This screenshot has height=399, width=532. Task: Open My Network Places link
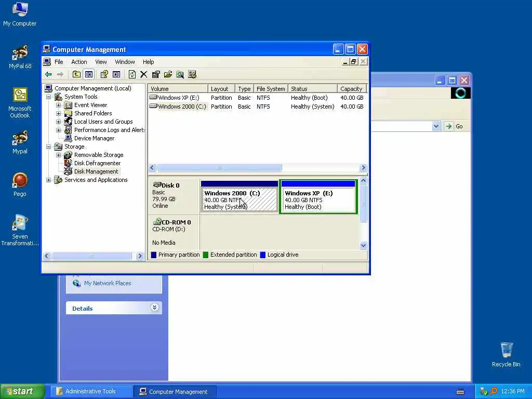(107, 283)
